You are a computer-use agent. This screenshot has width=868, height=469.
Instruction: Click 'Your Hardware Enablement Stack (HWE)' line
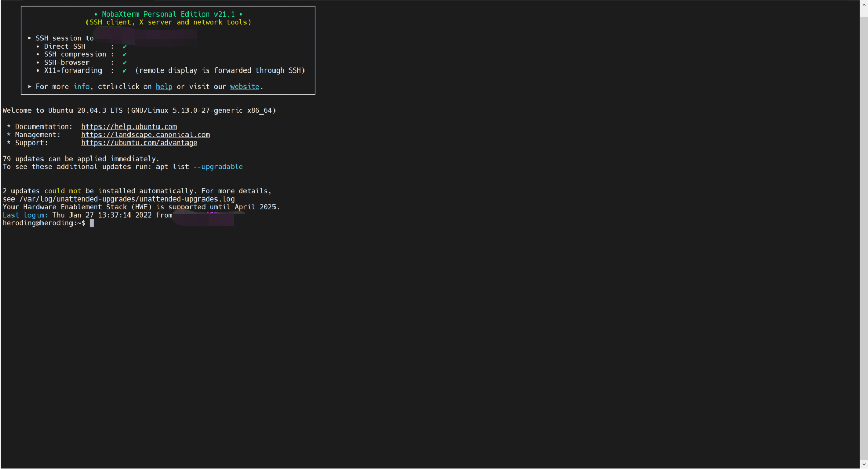pyautogui.click(x=141, y=207)
